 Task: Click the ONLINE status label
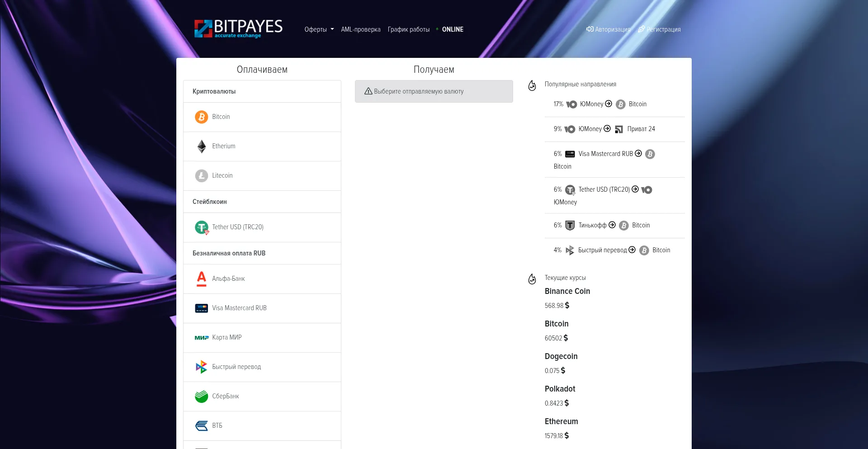pos(453,29)
